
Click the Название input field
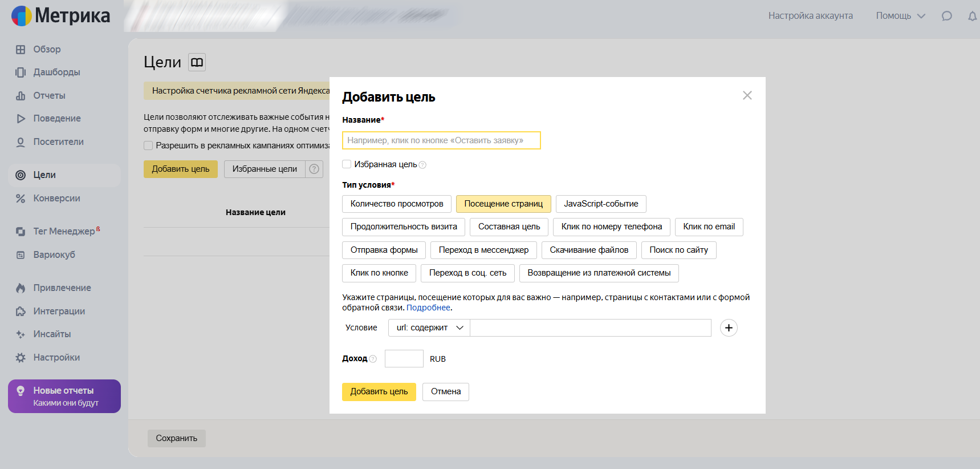(x=441, y=140)
